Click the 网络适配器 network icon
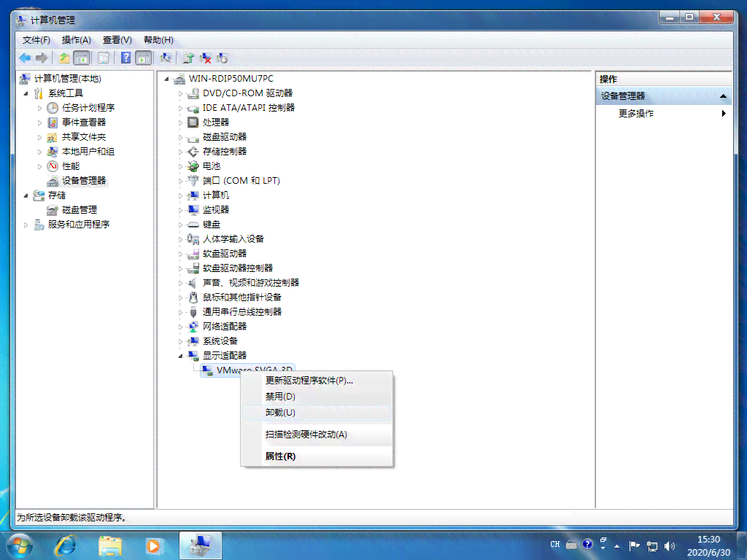Image resolution: width=747 pixels, height=560 pixels. click(x=193, y=327)
